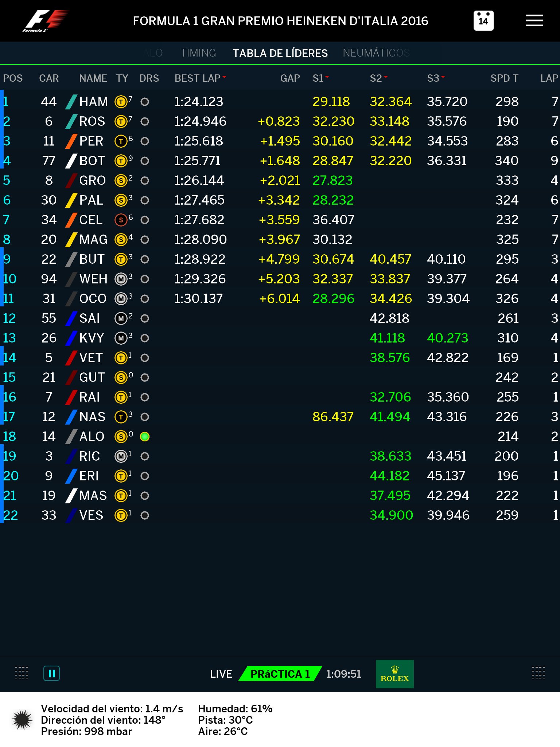Sort by S2 sector column
The height and width of the screenshot is (747, 560).
tap(378, 78)
